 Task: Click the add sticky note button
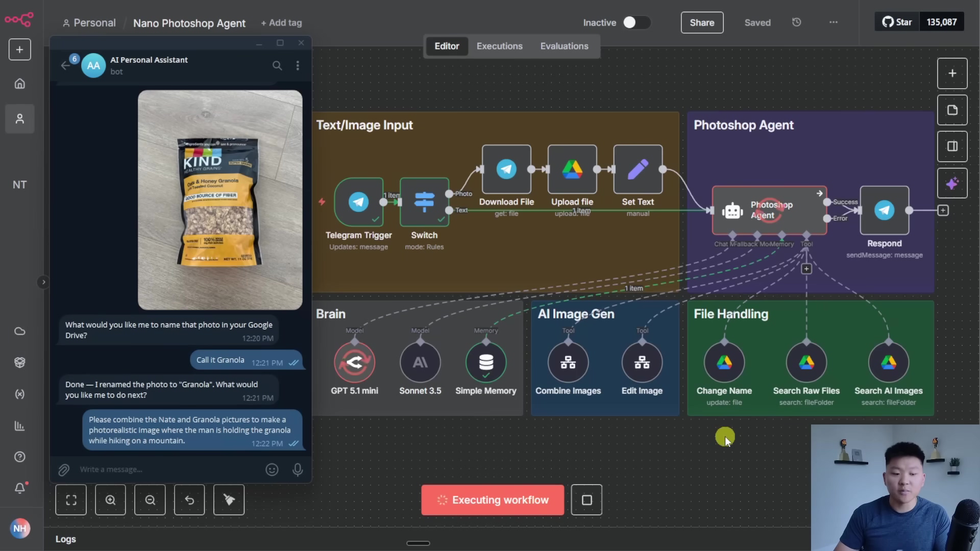[x=952, y=110]
